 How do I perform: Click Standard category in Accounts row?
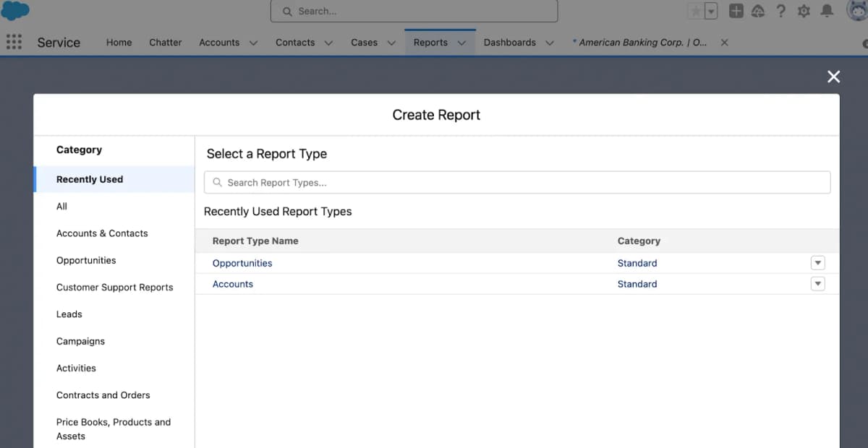(637, 284)
